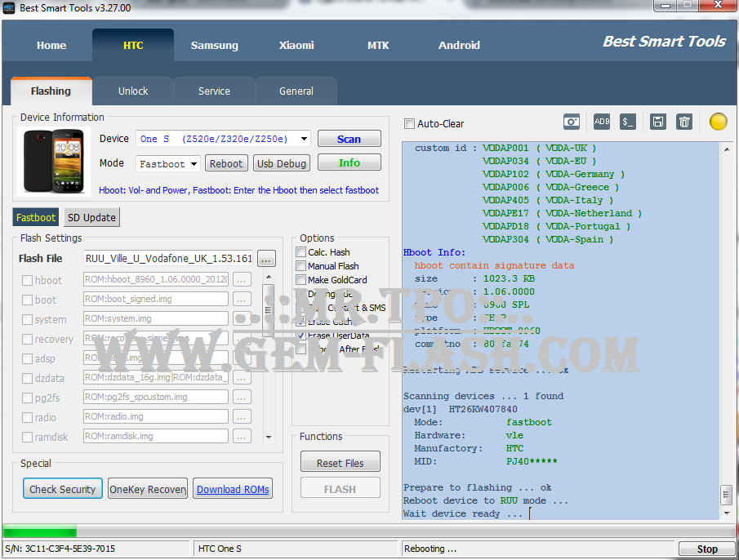Toggle the Make GoldCard option
The height and width of the screenshot is (560, 739).
click(x=300, y=280)
